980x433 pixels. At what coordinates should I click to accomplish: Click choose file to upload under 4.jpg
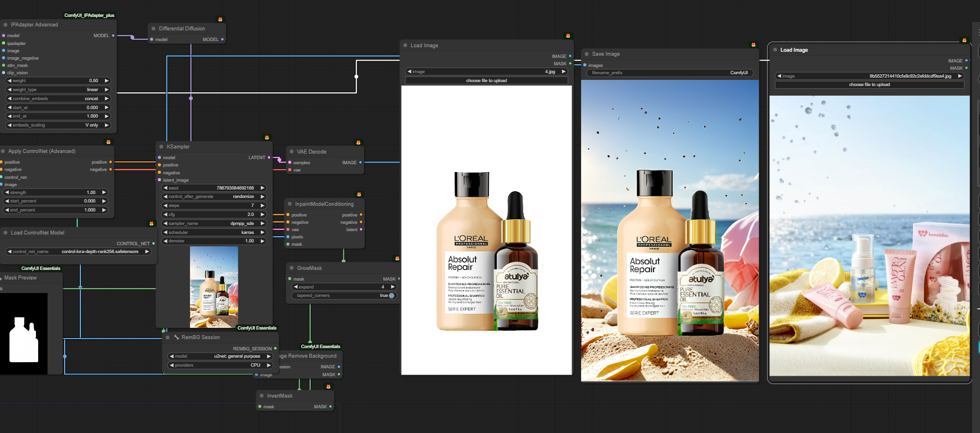click(486, 80)
